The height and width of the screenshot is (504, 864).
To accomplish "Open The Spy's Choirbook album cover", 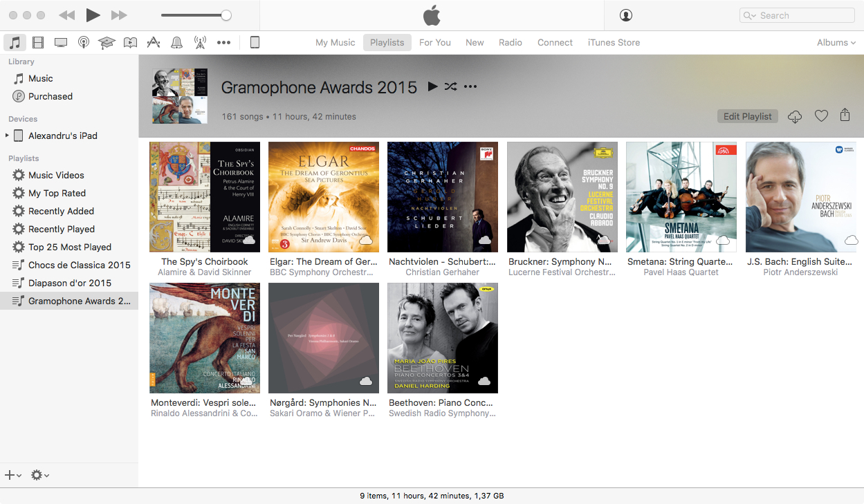I will pos(205,197).
